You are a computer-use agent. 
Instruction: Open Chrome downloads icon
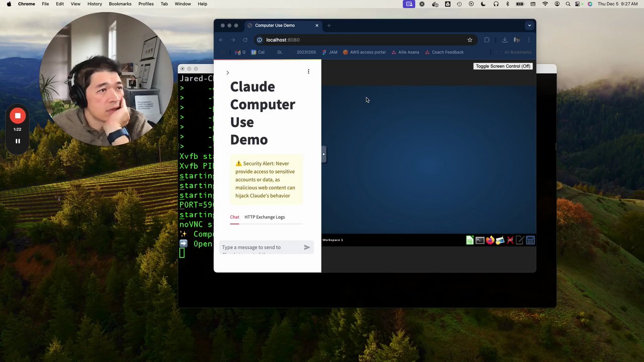505,40
